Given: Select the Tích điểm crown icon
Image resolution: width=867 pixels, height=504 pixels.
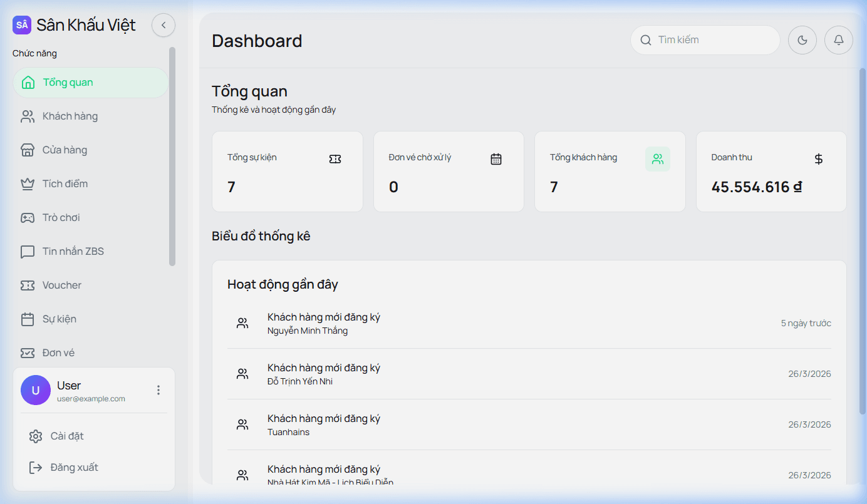Looking at the screenshot, I should [27, 183].
